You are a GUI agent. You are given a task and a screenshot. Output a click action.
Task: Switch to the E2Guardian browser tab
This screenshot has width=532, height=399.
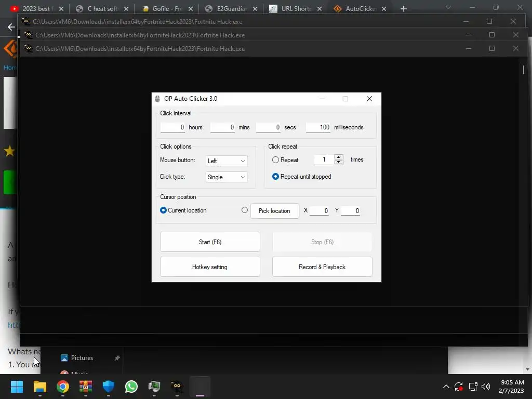pos(232,9)
